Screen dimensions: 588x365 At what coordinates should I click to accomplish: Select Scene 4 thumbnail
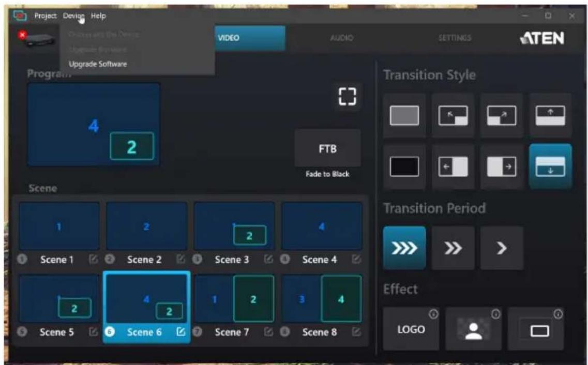322,226
